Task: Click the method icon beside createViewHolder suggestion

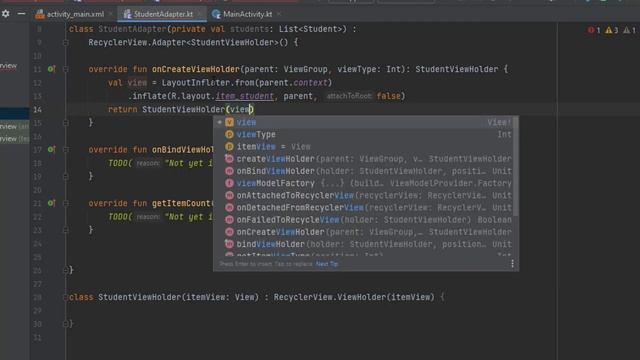Action: point(229,159)
